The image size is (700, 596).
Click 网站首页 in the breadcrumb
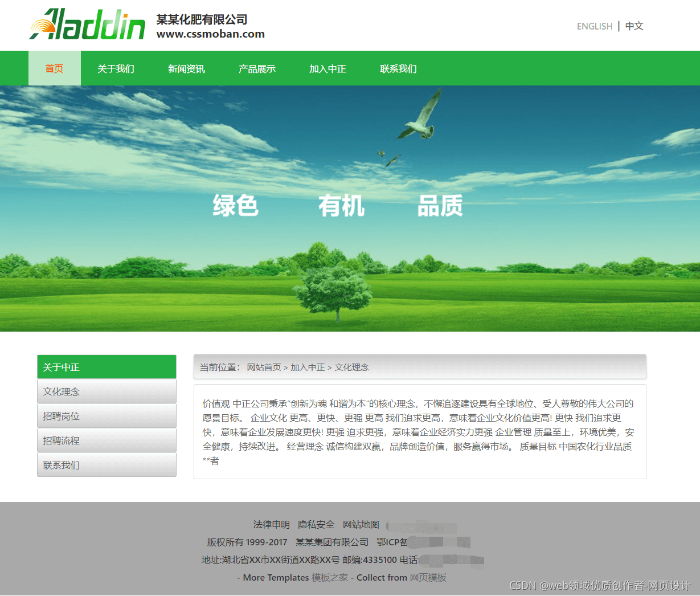264,368
